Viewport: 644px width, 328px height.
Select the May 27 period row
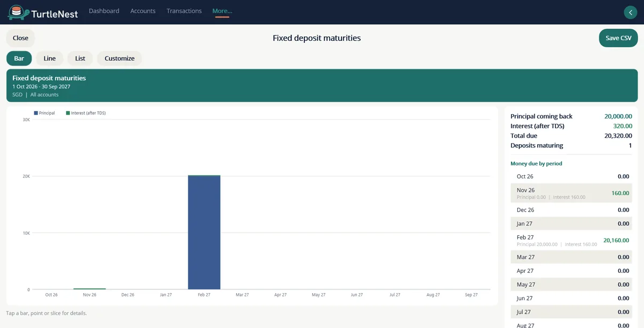click(x=571, y=285)
